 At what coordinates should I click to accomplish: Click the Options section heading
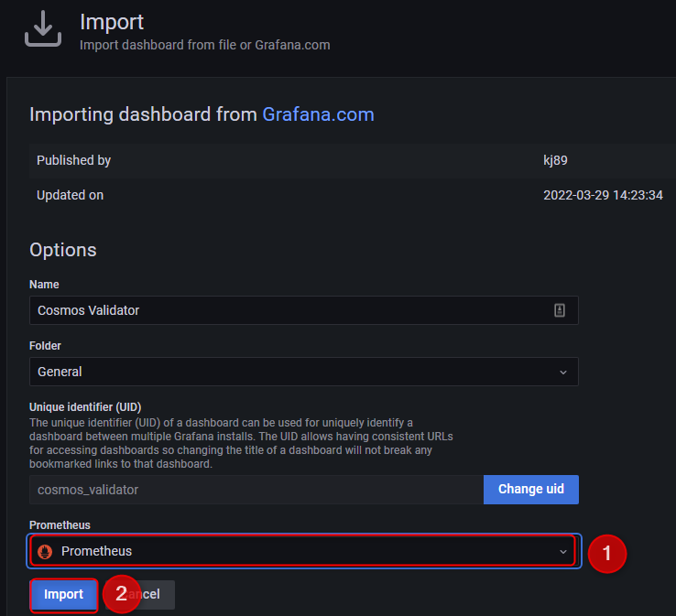click(x=63, y=250)
